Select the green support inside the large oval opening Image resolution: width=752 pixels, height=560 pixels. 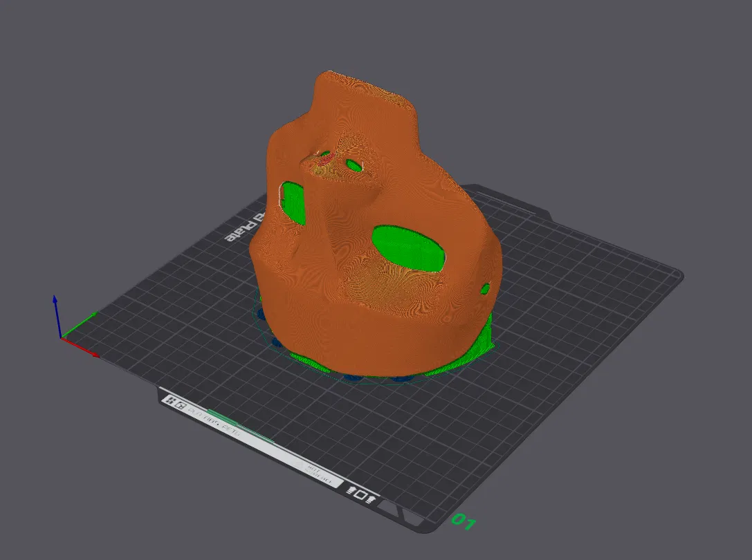click(407, 248)
